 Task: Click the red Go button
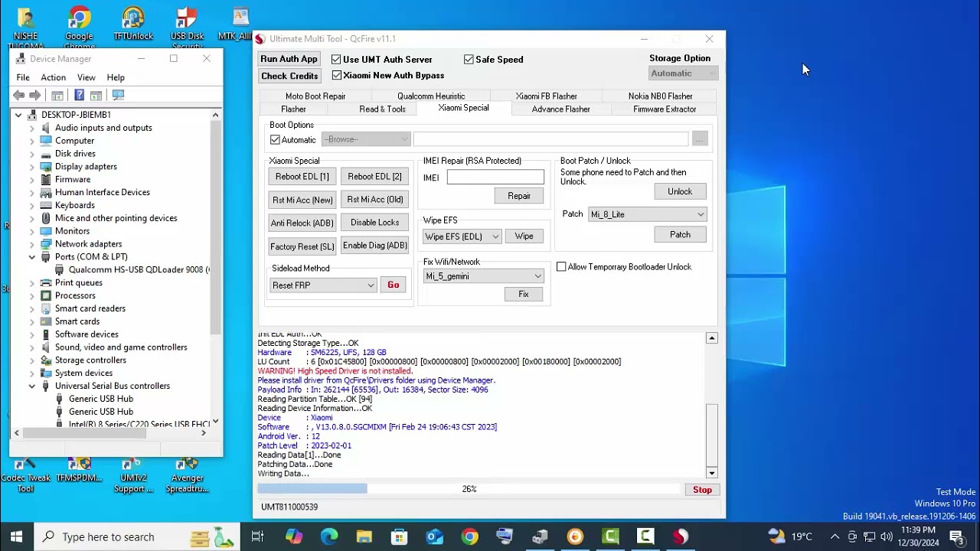(x=394, y=285)
